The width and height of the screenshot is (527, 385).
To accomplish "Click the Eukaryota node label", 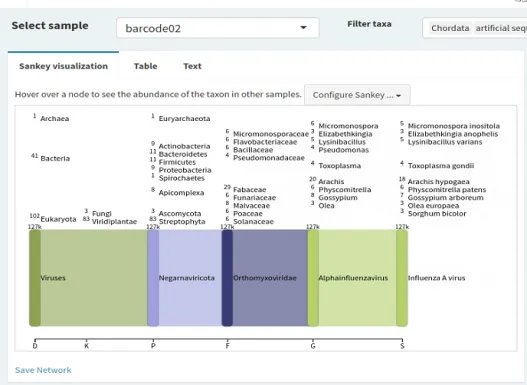I will coord(58,219).
